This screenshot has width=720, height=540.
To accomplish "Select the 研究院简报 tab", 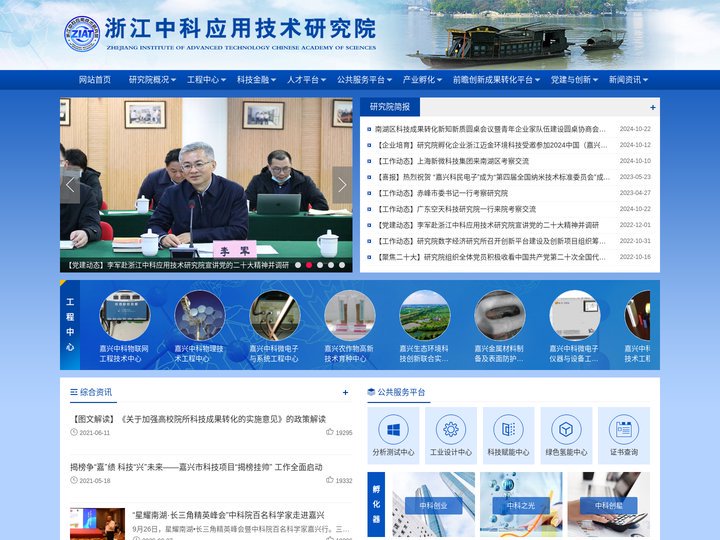I will click(390, 107).
